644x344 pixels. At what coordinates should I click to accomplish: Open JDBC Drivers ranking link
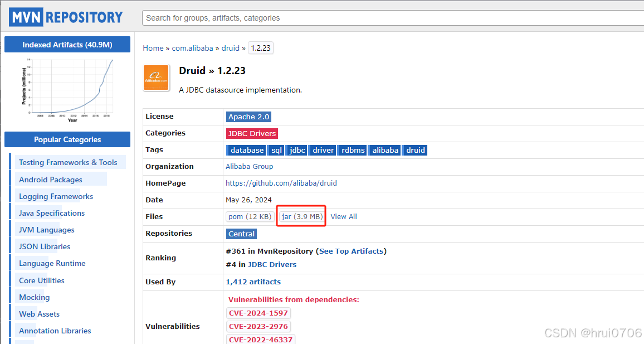point(272,265)
